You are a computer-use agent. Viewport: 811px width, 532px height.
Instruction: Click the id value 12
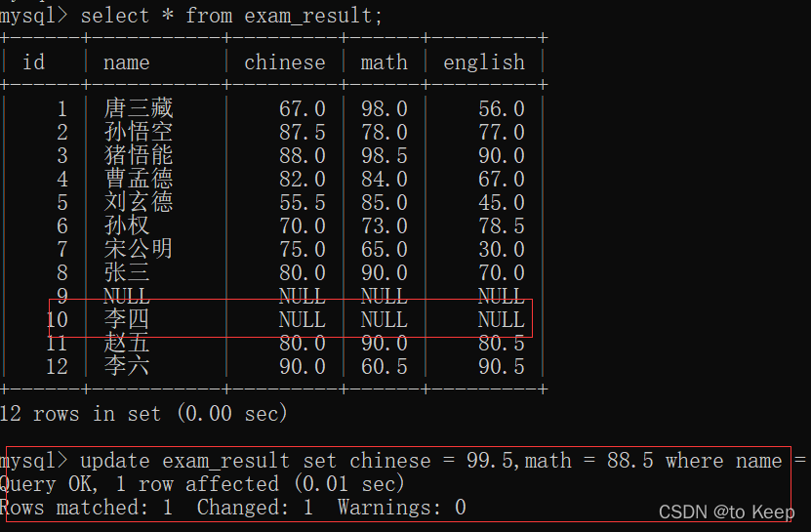pyautogui.click(x=57, y=366)
